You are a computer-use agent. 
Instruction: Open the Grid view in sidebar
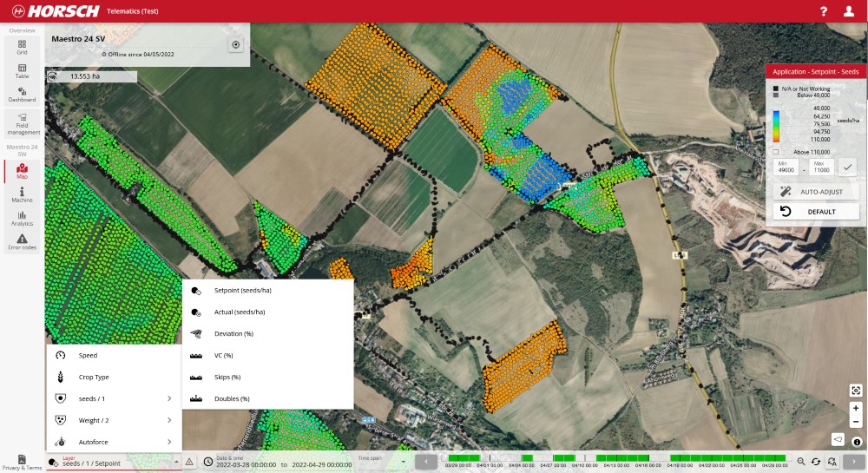tap(22, 47)
